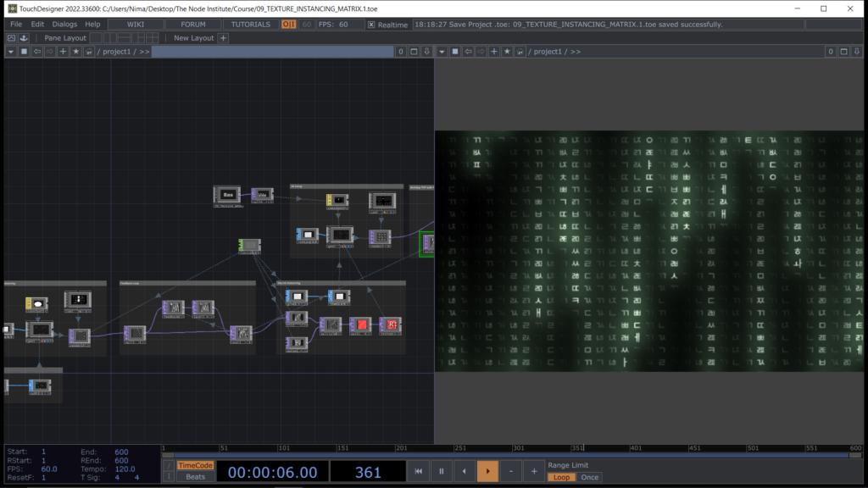This screenshot has height=488, width=868.
Task: Click project1 in the left pane path
Action: (x=117, y=52)
